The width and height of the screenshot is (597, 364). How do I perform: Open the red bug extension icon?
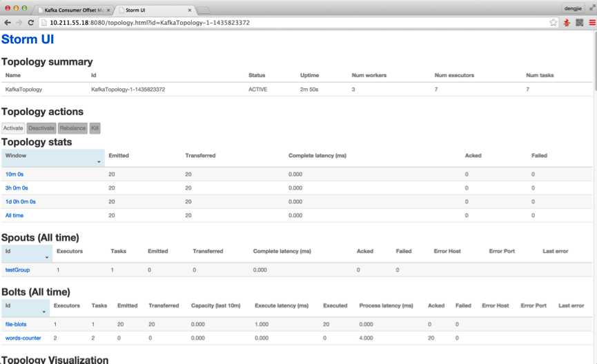click(x=567, y=23)
